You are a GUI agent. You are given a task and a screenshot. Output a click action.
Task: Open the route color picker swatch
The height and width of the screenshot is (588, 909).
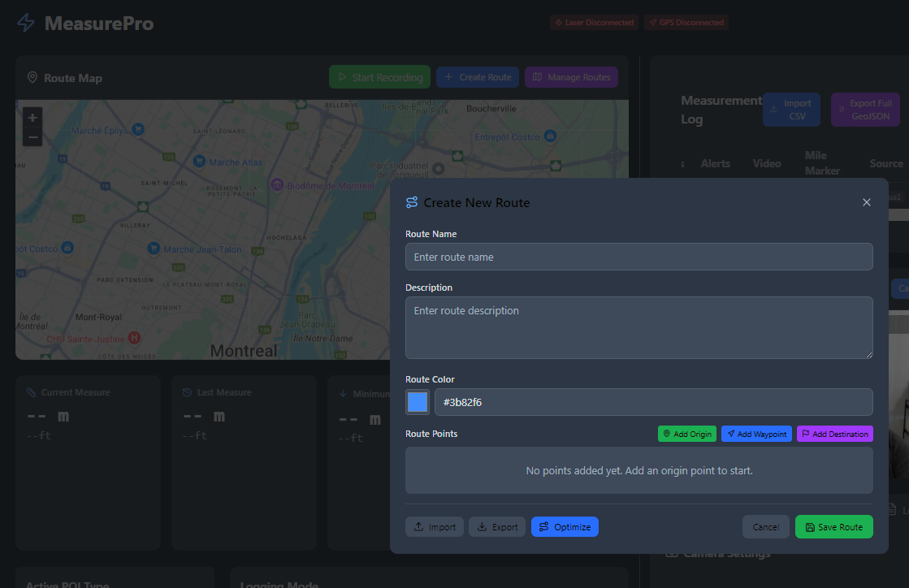pyautogui.click(x=417, y=401)
